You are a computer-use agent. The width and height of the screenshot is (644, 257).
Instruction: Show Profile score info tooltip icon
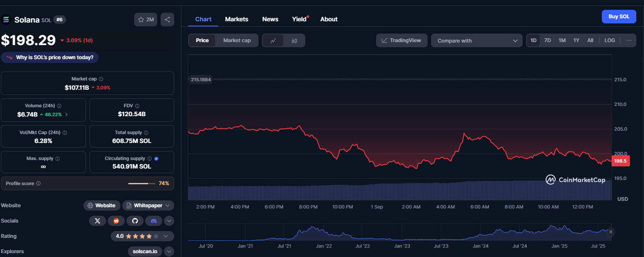[x=38, y=183]
